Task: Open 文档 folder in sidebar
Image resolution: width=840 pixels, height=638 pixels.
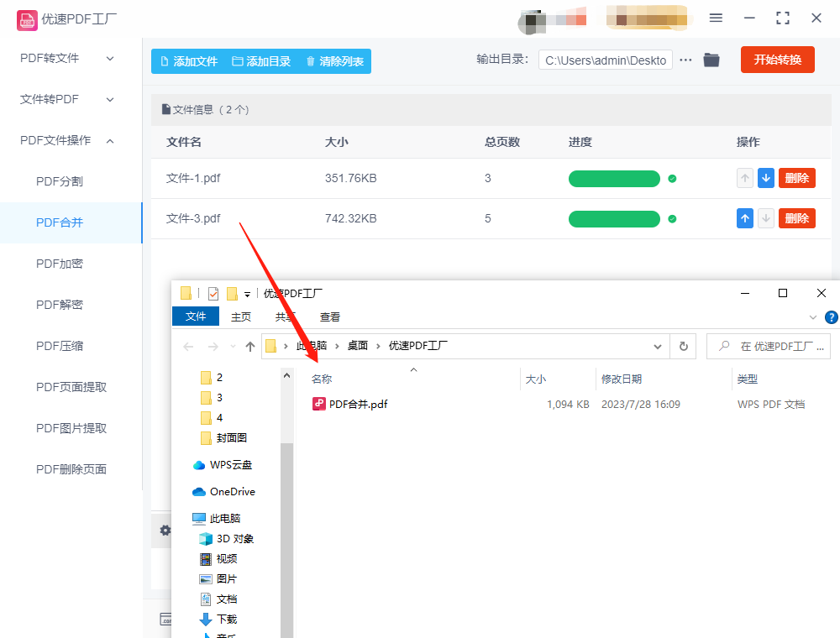Action: (x=218, y=599)
